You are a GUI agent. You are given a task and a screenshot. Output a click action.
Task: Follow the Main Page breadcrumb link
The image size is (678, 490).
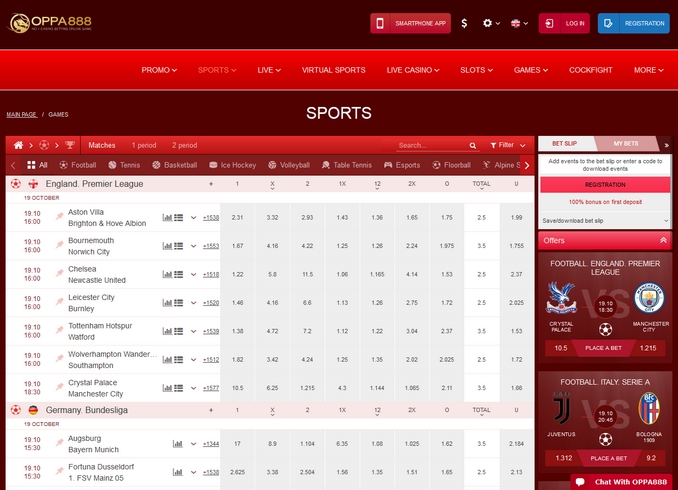21,115
